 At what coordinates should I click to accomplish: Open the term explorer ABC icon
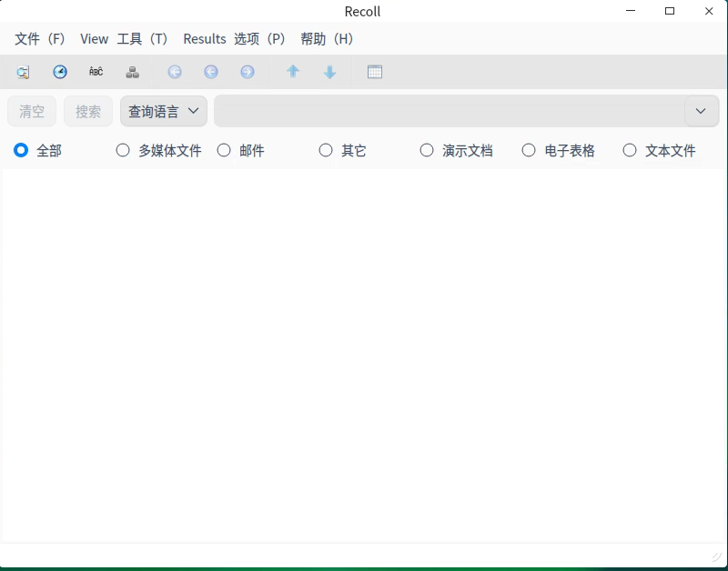[96, 72]
